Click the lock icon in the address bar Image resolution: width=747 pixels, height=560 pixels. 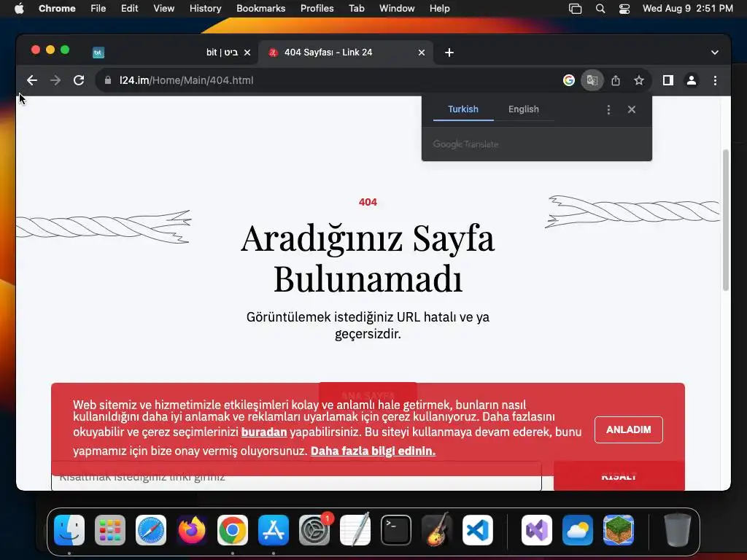pos(108,80)
